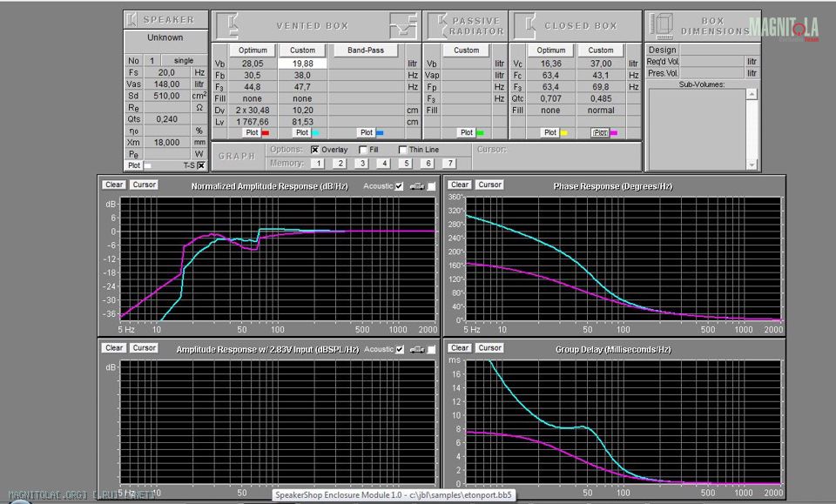The height and width of the screenshot is (504, 836).
Task: Toggle the T-S checkbox in Speaker panel
Action: [x=201, y=165]
